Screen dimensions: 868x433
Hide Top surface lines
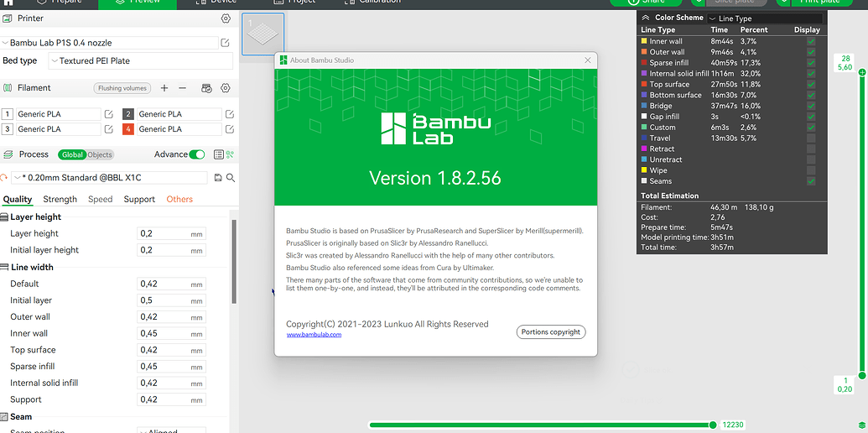pos(811,84)
